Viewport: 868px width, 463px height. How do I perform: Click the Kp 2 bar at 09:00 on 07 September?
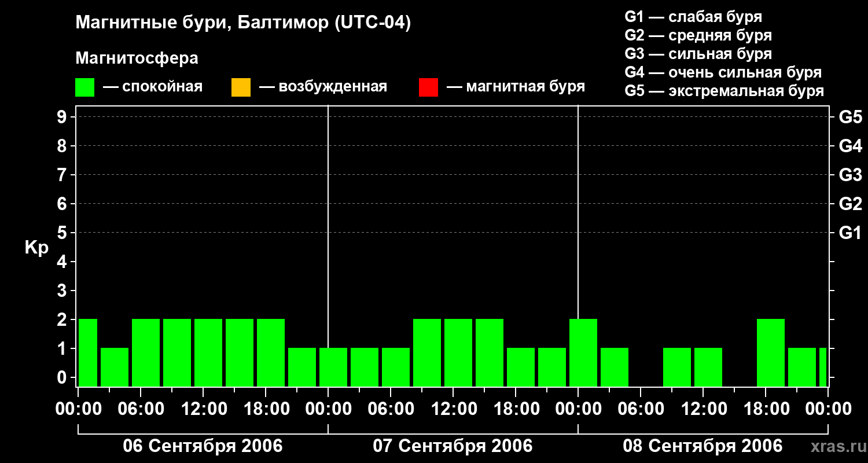pyautogui.click(x=427, y=352)
